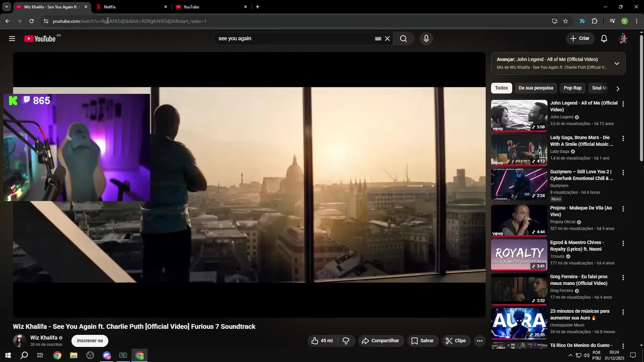Open options for Greg Ferreira video
Viewport: 644px width, 362px height.
coord(623,278)
